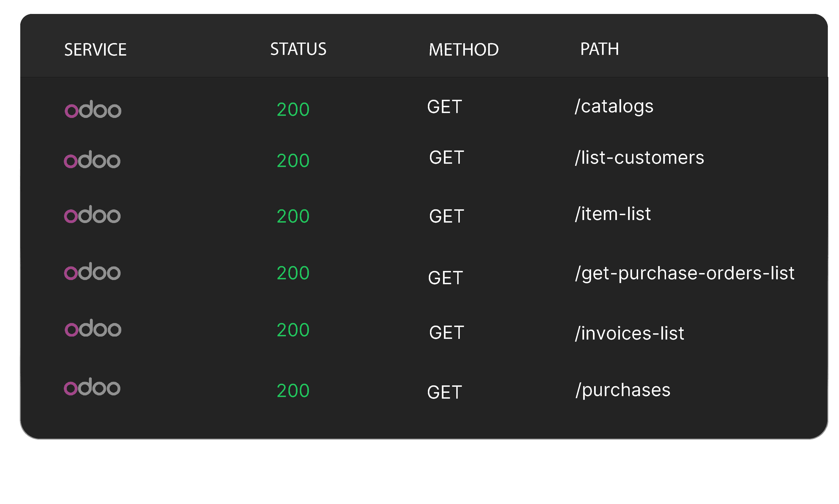
Task: Open the Odoo logo in the /invoices-list row
Action: click(93, 328)
